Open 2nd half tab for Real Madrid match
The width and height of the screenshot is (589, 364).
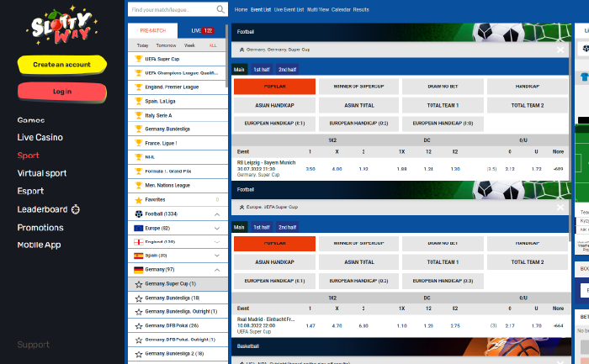[x=287, y=227]
